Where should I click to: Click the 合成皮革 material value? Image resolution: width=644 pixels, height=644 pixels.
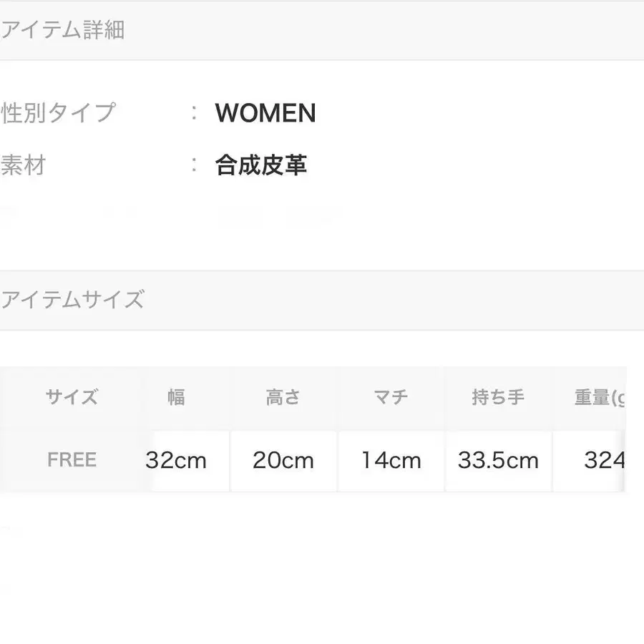(x=261, y=166)
